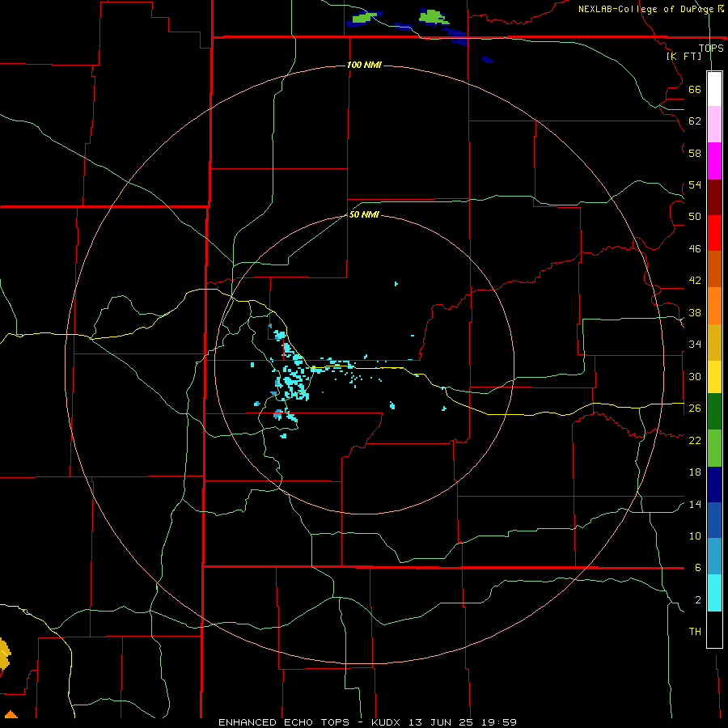Click the TOPS legend title
The height and width of the screenshot is (728, 728).
coord(711,48)
